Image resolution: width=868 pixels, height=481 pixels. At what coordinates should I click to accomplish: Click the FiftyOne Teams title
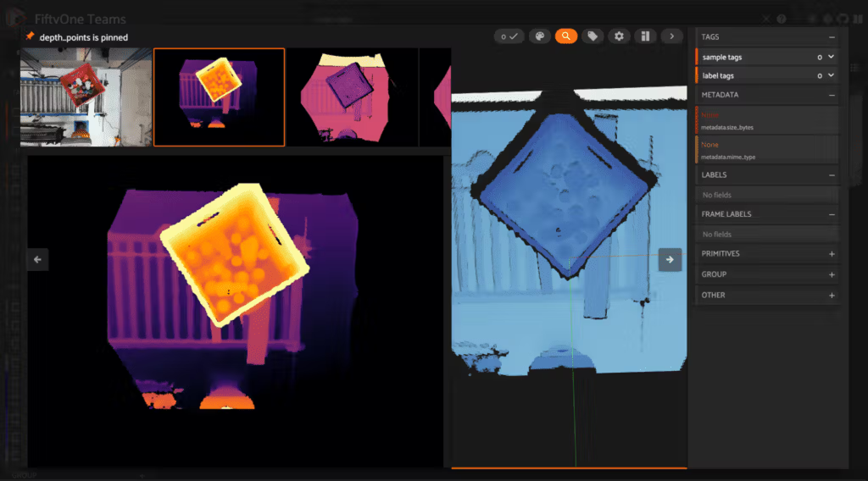click(x=81, y=19)
